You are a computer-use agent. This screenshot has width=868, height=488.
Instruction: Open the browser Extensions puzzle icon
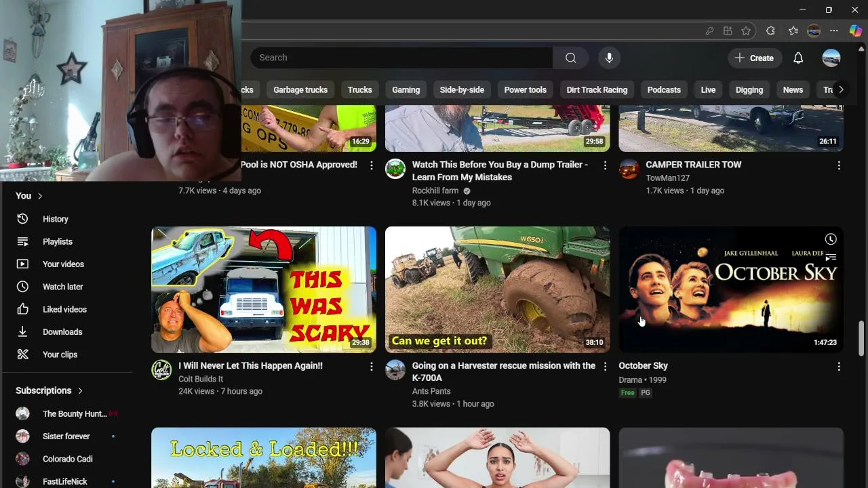pyautogui.click(x=770, y=30)
